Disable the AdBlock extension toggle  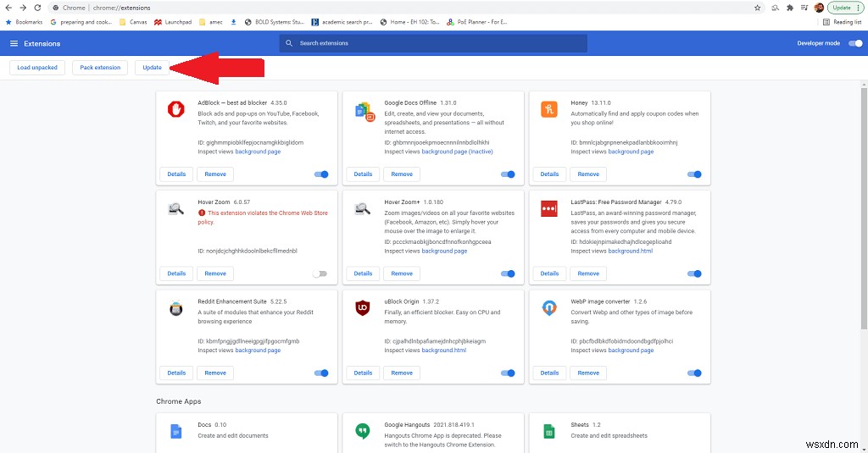[321, 174]
